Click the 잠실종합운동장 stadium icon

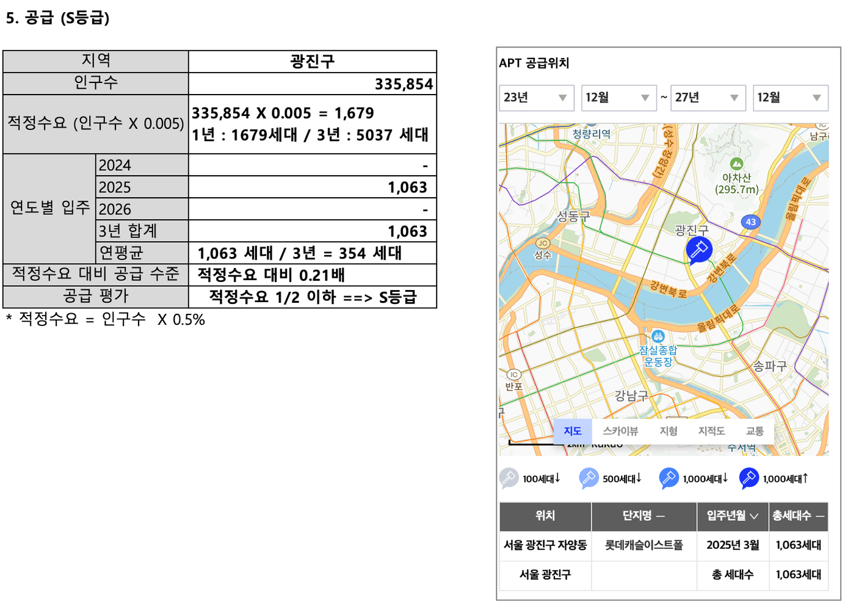(658, 336)
